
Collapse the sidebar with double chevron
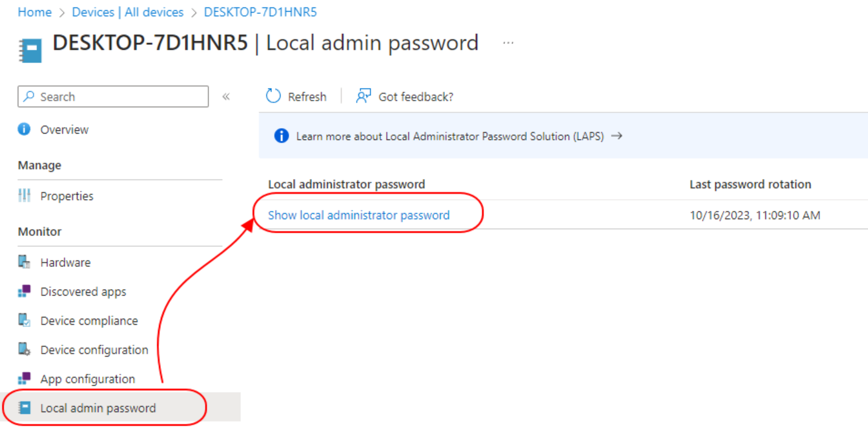(226, 96)
